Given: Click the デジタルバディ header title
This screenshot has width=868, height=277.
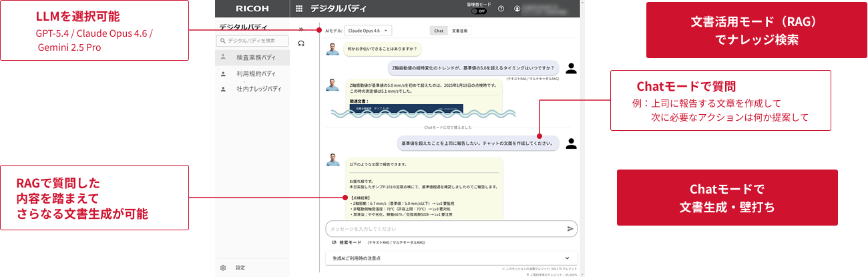Looking at the screenshot, I should point(339,9).
